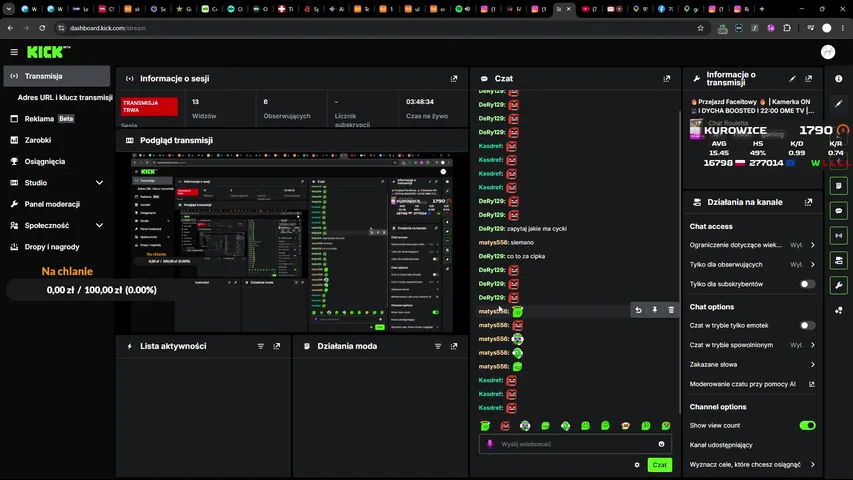This screenshot has width=853, height=480.
Task: Click TRANSMISJA TRWA status badge
Action: [x=150, y=106]
